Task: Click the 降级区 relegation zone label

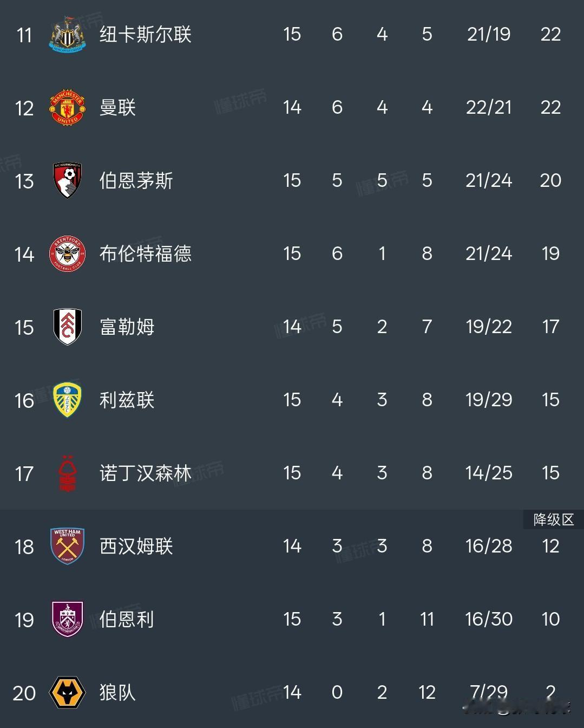Action: point(553,519)
